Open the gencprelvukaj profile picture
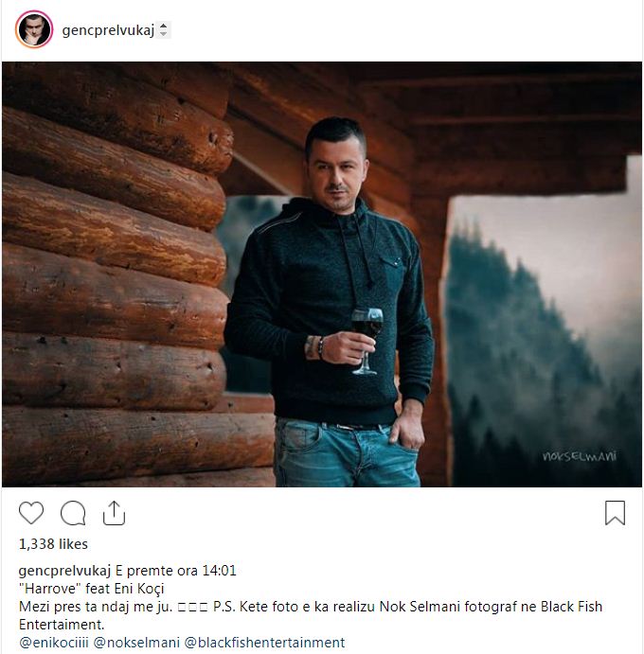This screenshot has height=654, width=644. (x=34, y=29)
